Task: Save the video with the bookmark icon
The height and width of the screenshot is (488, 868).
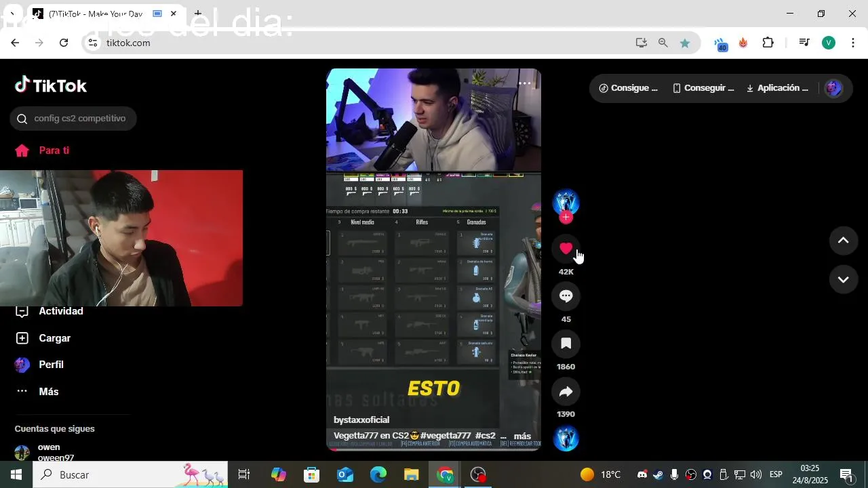Action: (566, 344)
